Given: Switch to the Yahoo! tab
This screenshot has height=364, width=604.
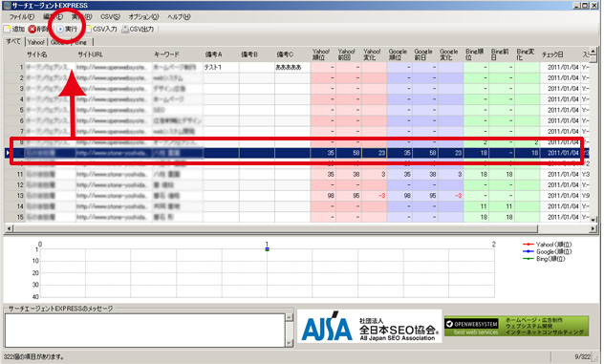Looking at the screenshot, I should (36, 42).
